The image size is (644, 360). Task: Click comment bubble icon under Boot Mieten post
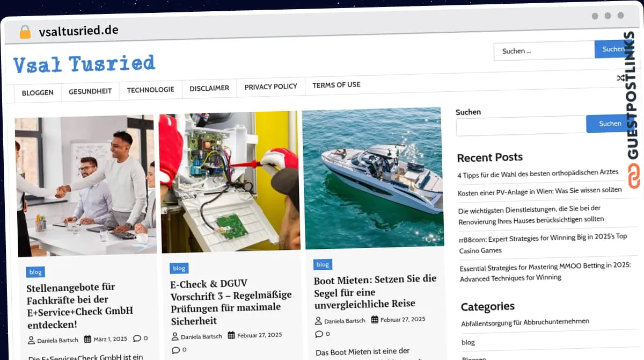pyautogui.click(x=319, y=334)
